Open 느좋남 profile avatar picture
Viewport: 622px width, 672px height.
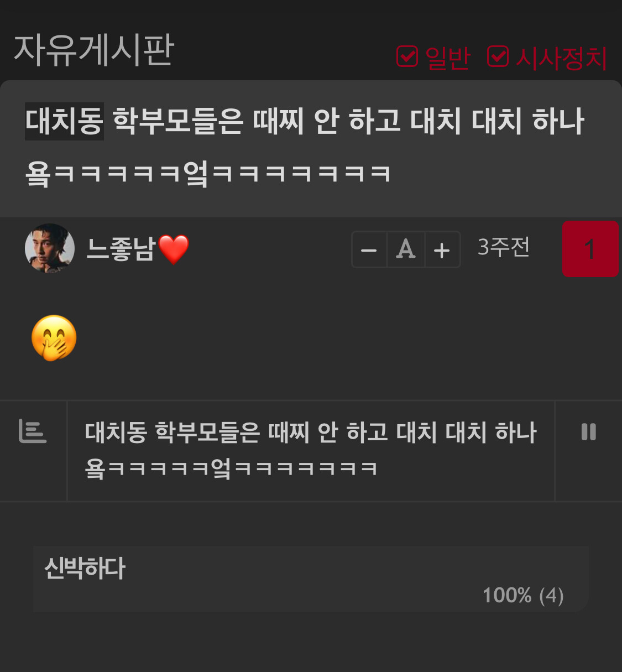coord(50,248)
